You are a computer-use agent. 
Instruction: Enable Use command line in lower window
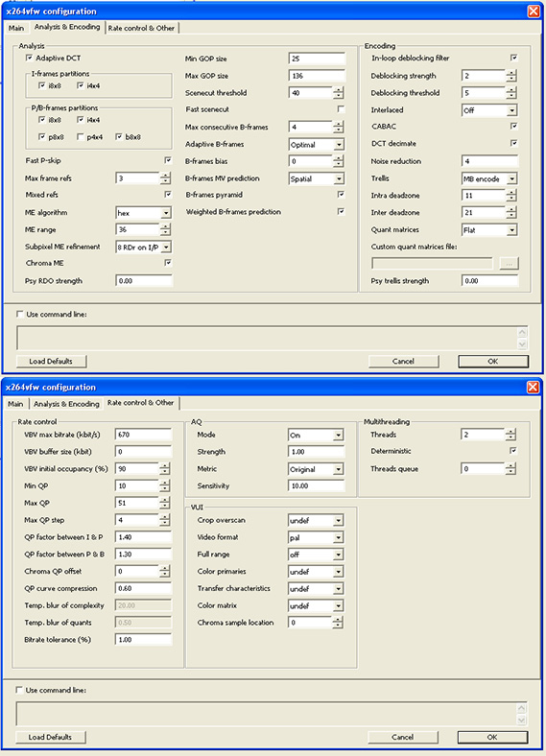[19, 690]
